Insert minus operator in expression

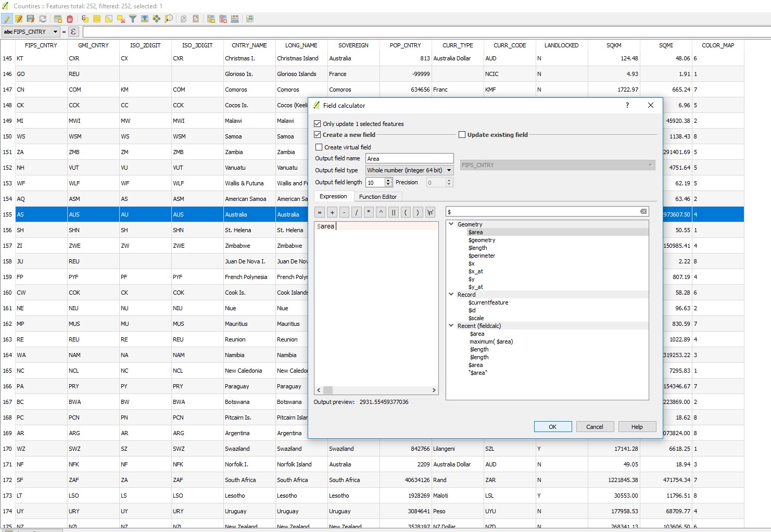[344, 212]
